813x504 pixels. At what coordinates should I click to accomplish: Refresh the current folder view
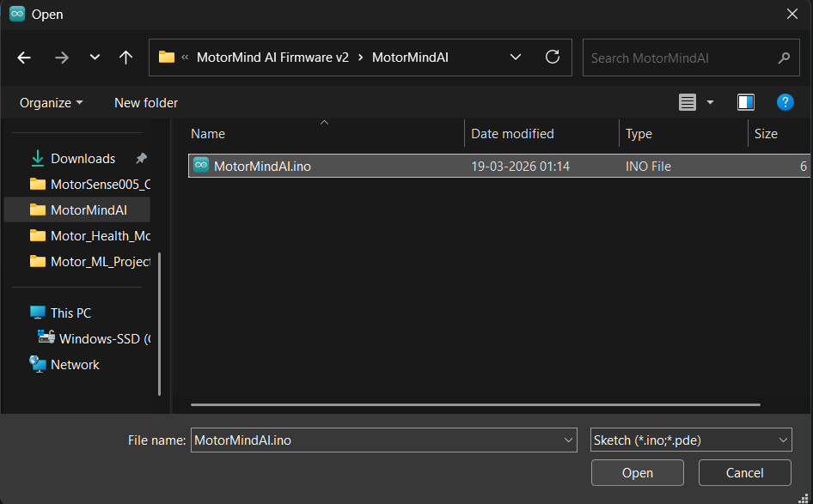(x=553, y=58)
